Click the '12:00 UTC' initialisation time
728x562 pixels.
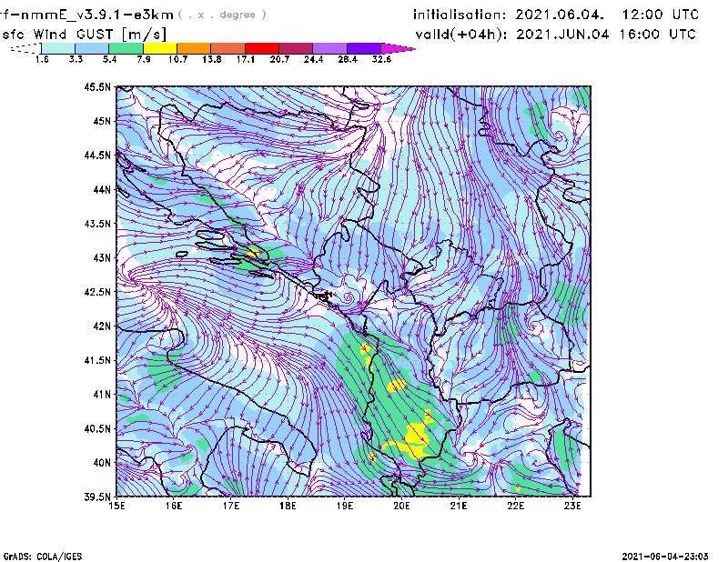tap(661, 15)
